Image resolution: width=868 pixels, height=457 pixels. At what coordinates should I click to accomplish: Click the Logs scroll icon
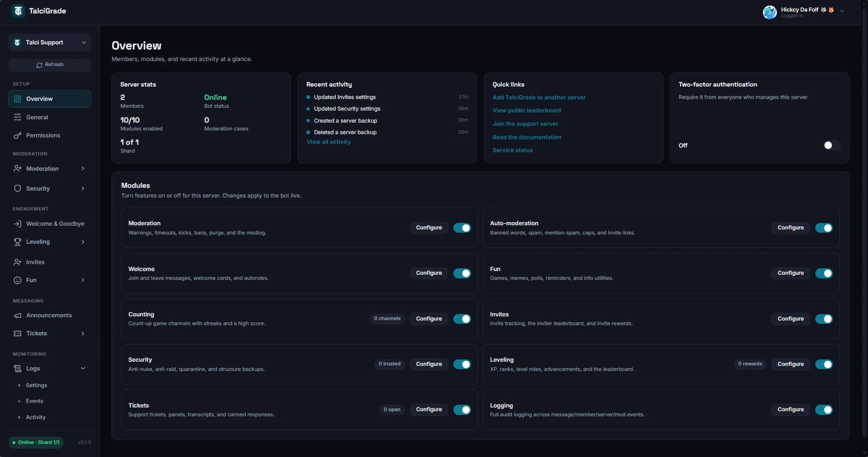[x=18, y=369]
